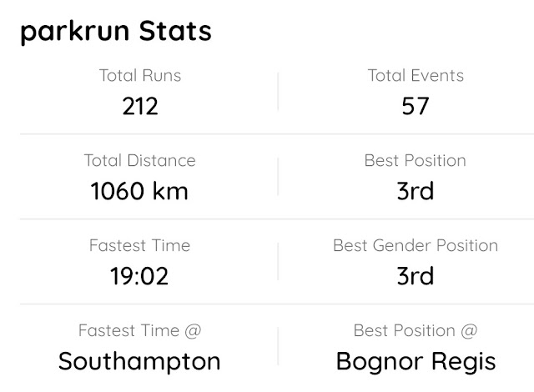Click the 19:02 fastest time value
534x392 pixels.
pyautogui.click(x=139, y=276)
